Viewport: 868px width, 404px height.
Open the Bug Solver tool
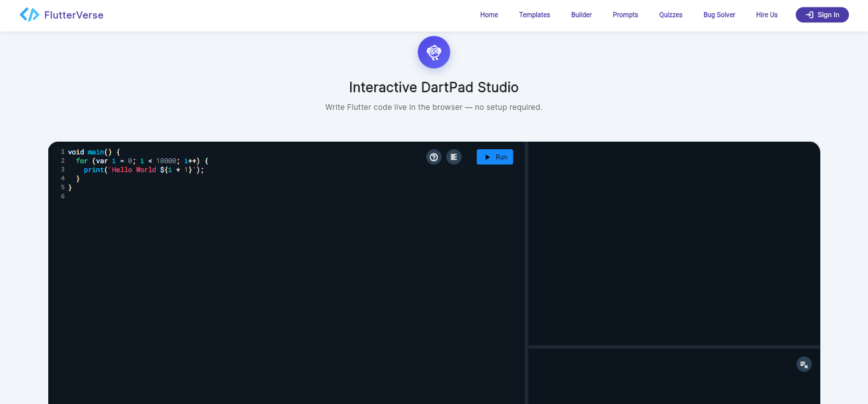pos(719,15)
